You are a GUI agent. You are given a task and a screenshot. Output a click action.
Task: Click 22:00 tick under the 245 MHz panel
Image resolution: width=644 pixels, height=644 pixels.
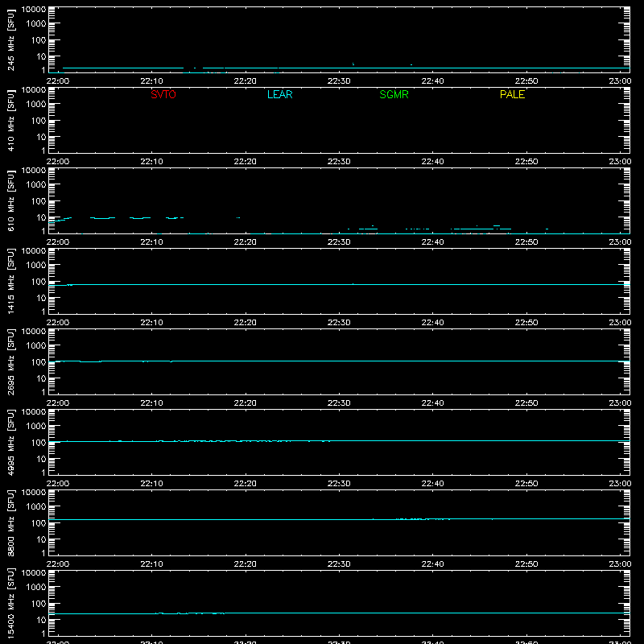tap(58, 81)
